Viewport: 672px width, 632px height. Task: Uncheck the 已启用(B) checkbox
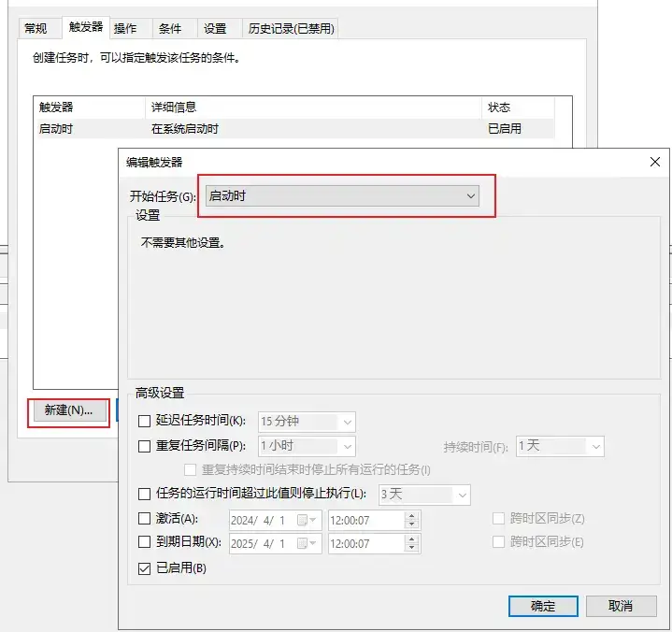pyautogui.click(x=145, y=568)
